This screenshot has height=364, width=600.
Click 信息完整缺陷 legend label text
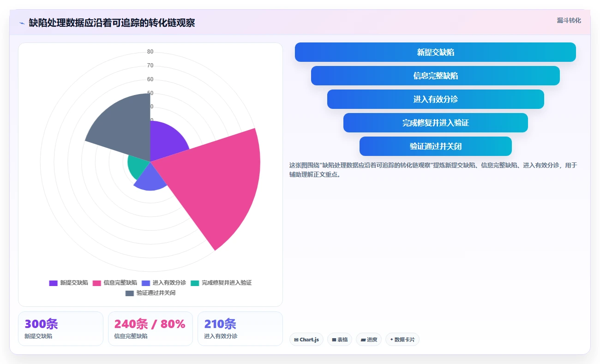[120, 283]
